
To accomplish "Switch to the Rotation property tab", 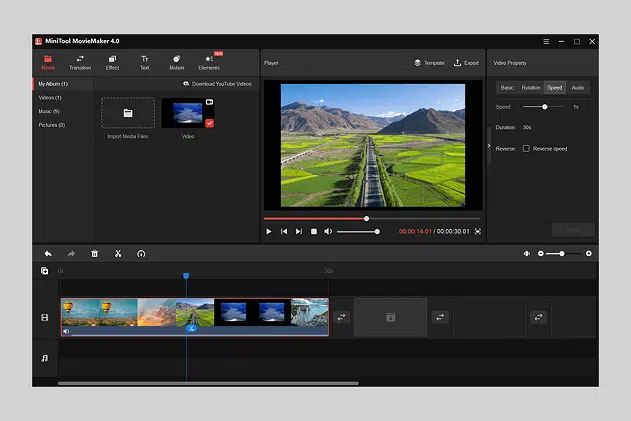I will point(530,88).
